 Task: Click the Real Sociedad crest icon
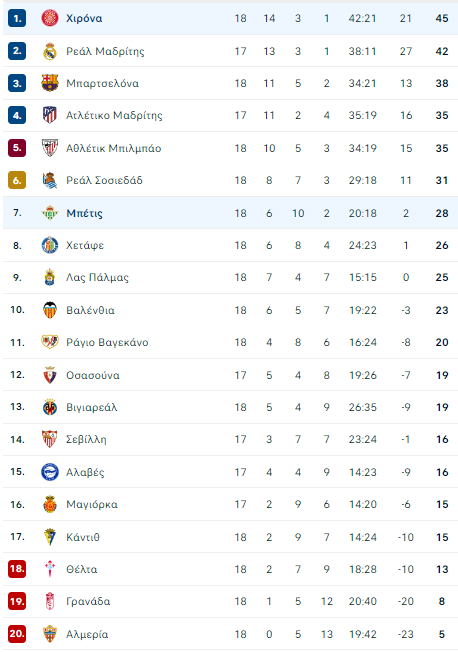pyautogui.click(x=50, y=180)
